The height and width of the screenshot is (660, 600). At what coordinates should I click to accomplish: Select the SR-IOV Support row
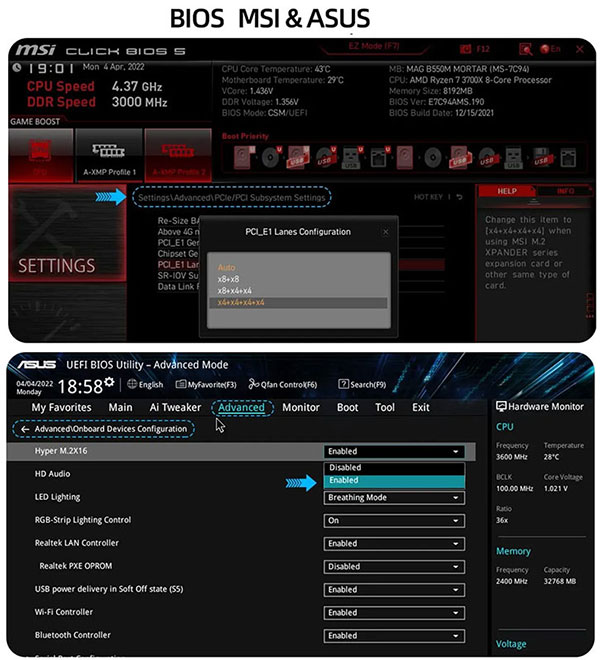pos(178,275)
